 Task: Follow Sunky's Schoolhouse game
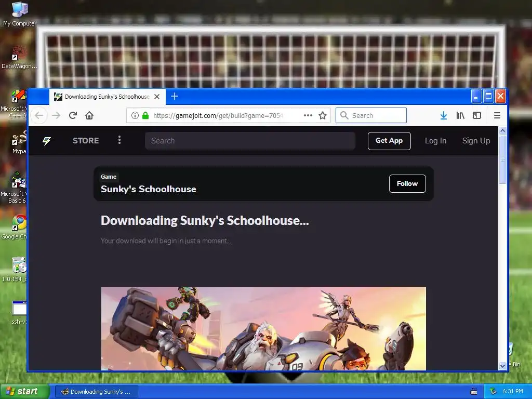[407, 183]
